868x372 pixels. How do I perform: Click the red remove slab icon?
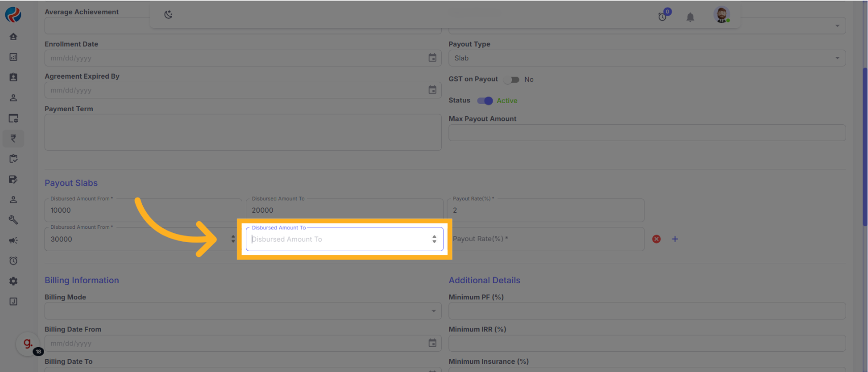pyautogui.click(x=656, y=239)
